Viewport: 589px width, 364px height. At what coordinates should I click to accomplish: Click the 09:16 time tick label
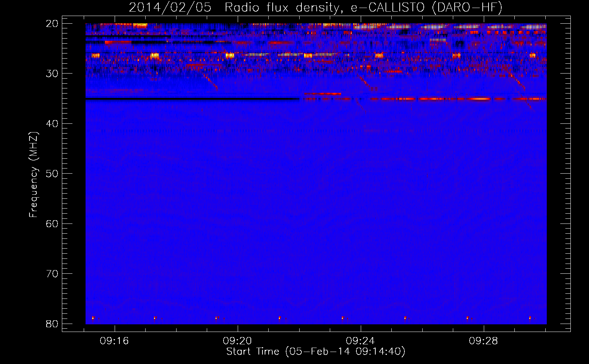[x=114, y=341]
